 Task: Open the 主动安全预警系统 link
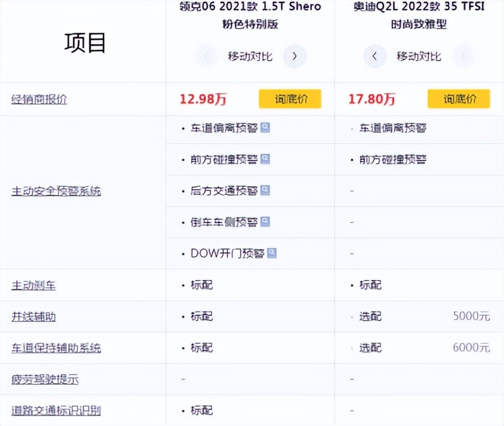pyautogui.click(x=56, y=191)
